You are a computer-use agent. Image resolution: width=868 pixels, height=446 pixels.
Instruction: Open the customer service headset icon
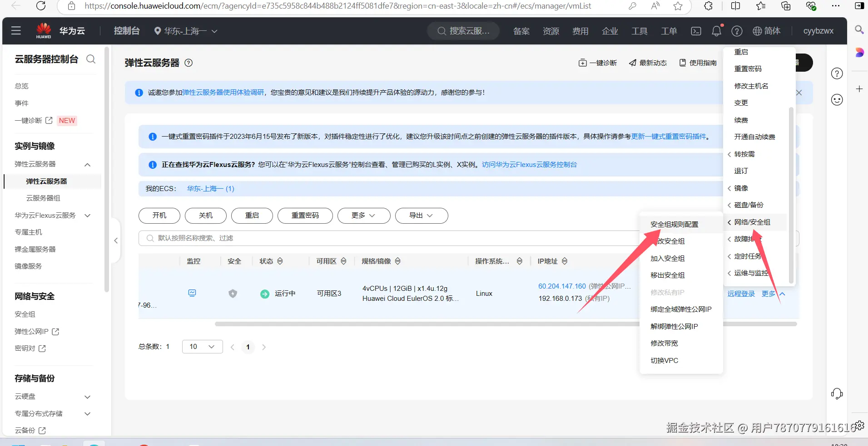pos(837,393)
